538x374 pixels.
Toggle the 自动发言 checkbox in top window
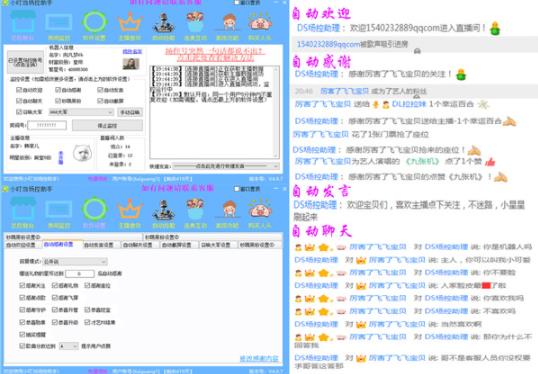coord(100,90)
